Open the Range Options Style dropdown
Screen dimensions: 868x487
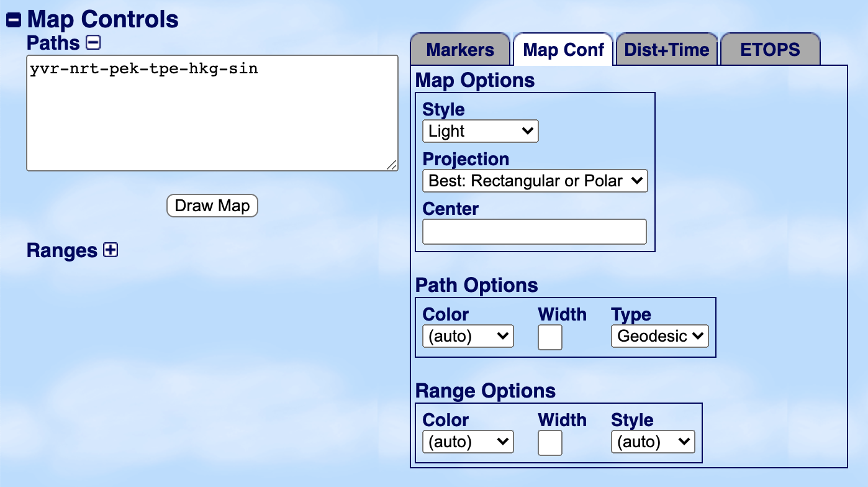(x=653, y=442)
